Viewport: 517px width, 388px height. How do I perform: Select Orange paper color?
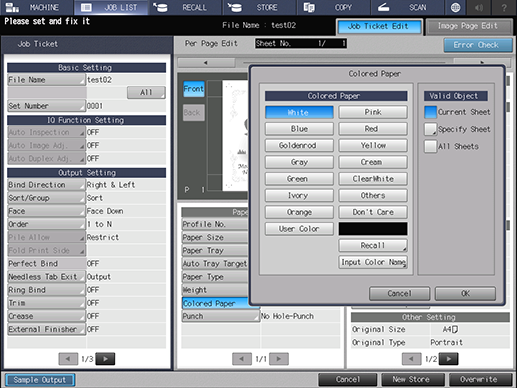[x=299, y=212]
